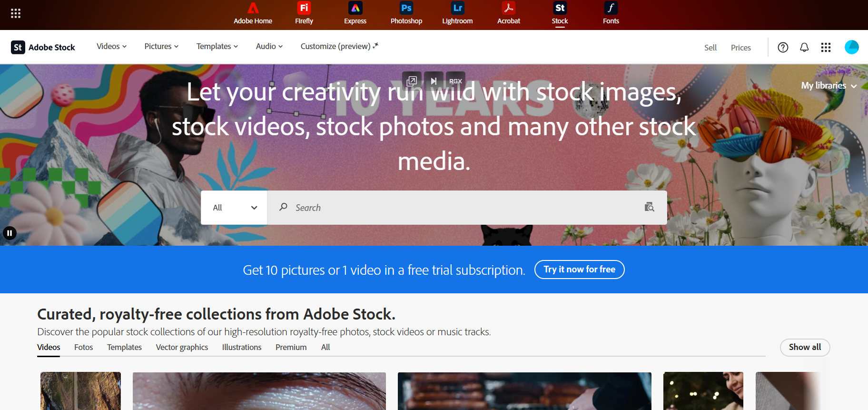The width and height of the screenshot is (868, 410).
Task: Switch to the Templates collection tab
Action: (124, 348)
